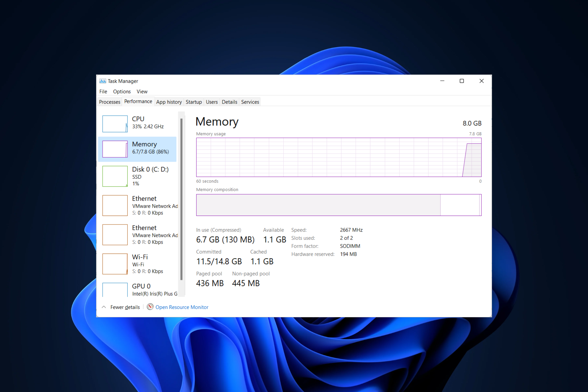Click the '8.0 GB' total memory text

pos(472,123)
